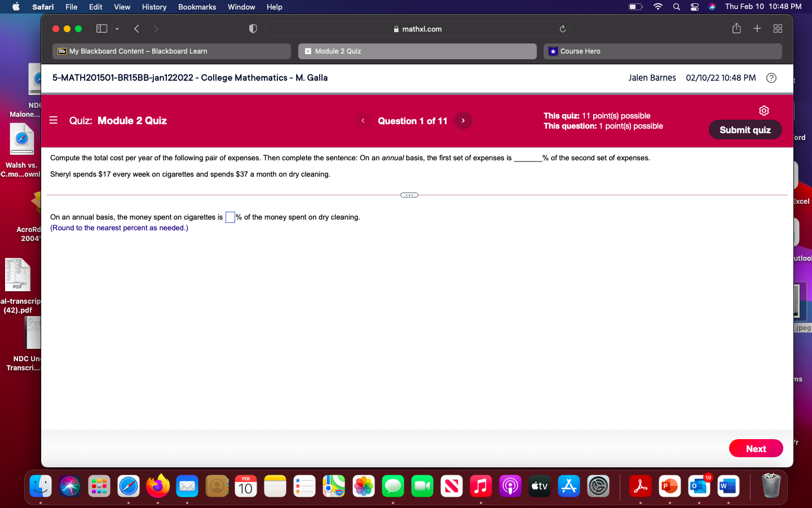Open the quiz hamburger menu
The image size is (812, 508).
pos(53,120)
